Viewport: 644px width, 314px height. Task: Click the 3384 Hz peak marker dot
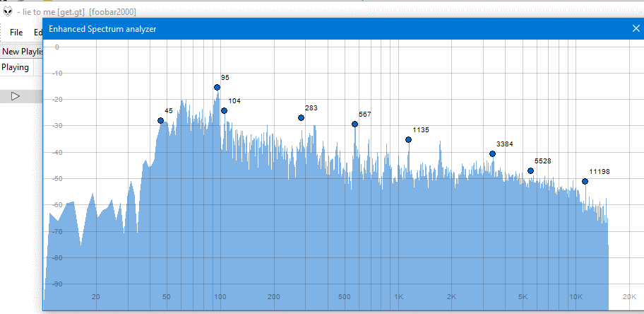point(492,154)
